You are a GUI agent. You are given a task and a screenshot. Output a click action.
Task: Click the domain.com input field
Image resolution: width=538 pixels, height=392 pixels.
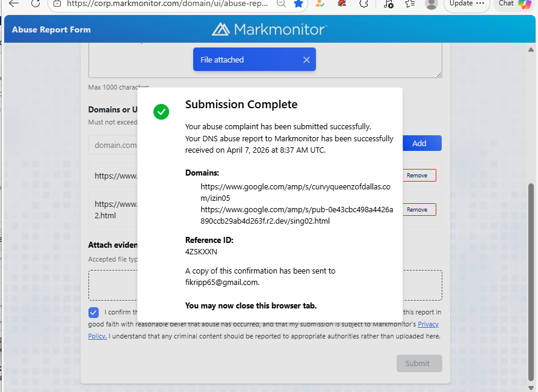click(x=113, y=145)
